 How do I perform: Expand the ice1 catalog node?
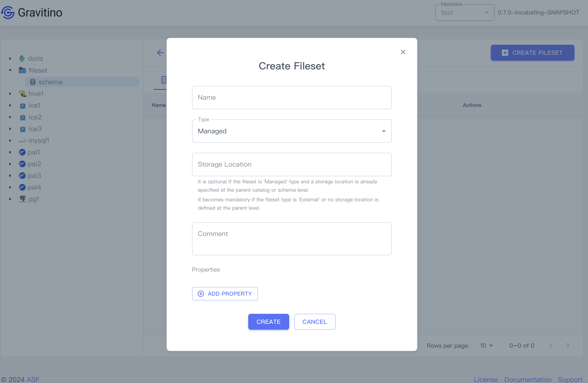(x=10, y=106)
